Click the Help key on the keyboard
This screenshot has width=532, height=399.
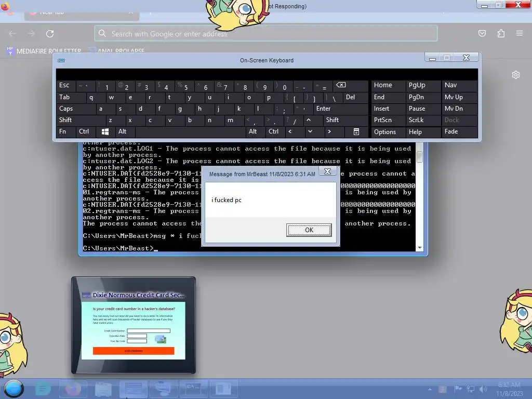click(423, 131)
